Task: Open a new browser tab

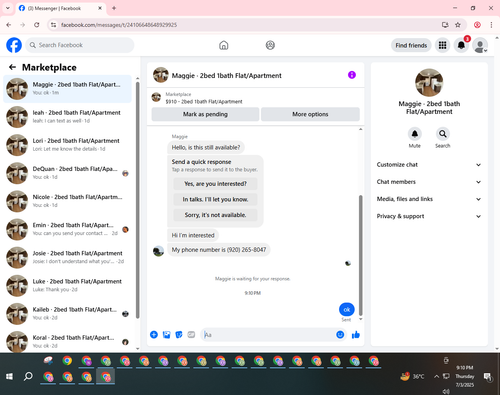Action: pos(114,8)
